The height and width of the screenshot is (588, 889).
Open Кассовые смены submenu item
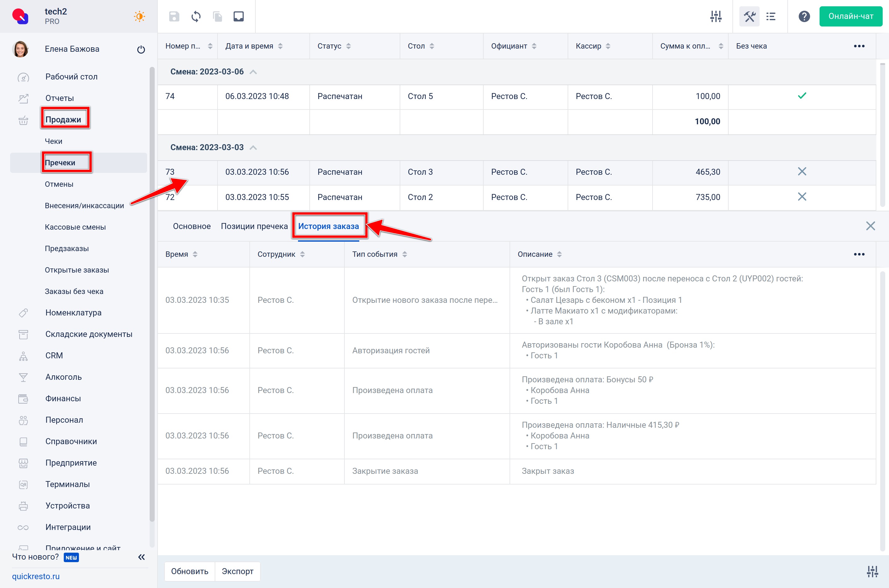click(x=75, y=227)
